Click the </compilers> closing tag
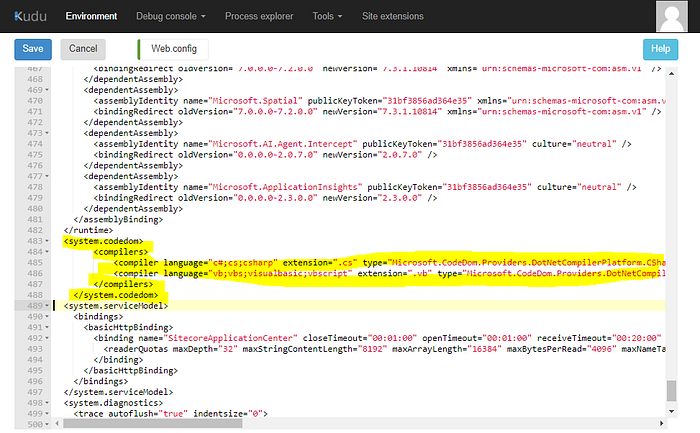This screenshot has width=700, height=433. 123,284
